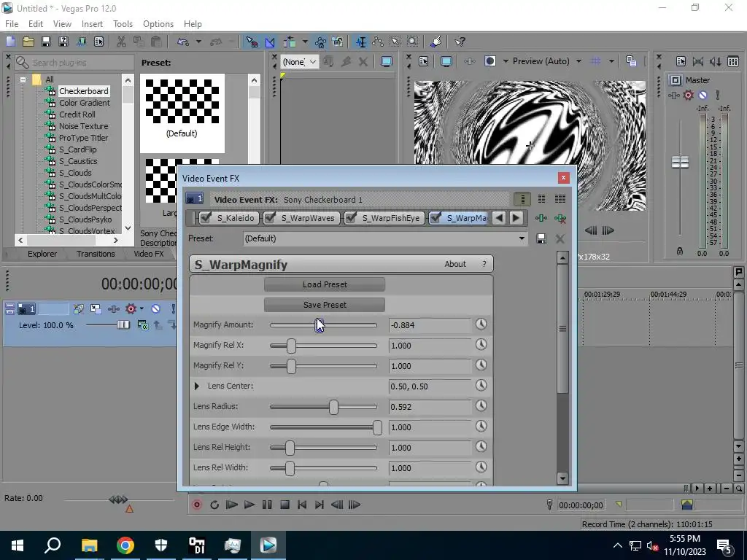Click the ? help button in S_WarpMagnify header
The height and width of the screenshot is (560, 747).
coord(484,264)
